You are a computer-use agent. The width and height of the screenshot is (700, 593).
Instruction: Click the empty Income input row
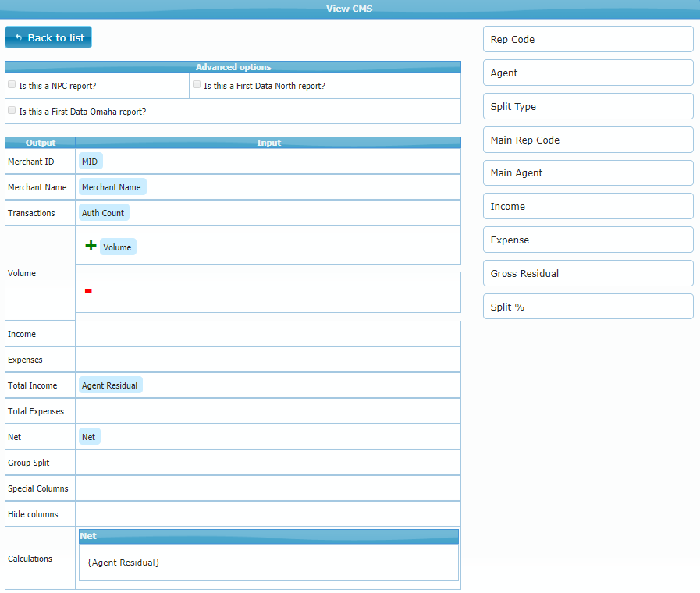[x=268, y=334]
